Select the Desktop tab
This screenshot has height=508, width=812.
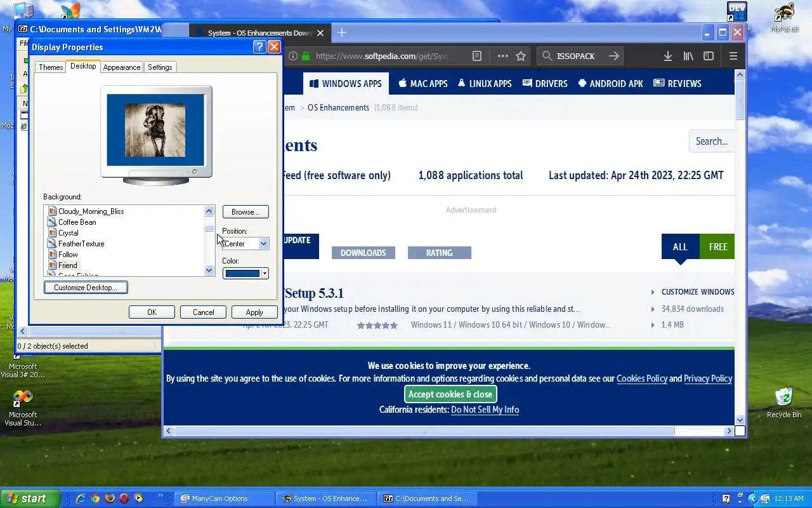pos(83,66)
